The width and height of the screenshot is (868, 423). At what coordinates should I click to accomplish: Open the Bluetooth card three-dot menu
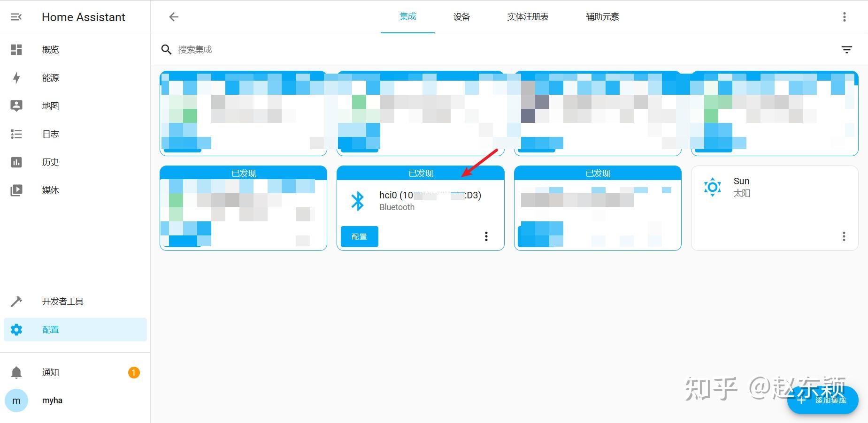[486, 236]
